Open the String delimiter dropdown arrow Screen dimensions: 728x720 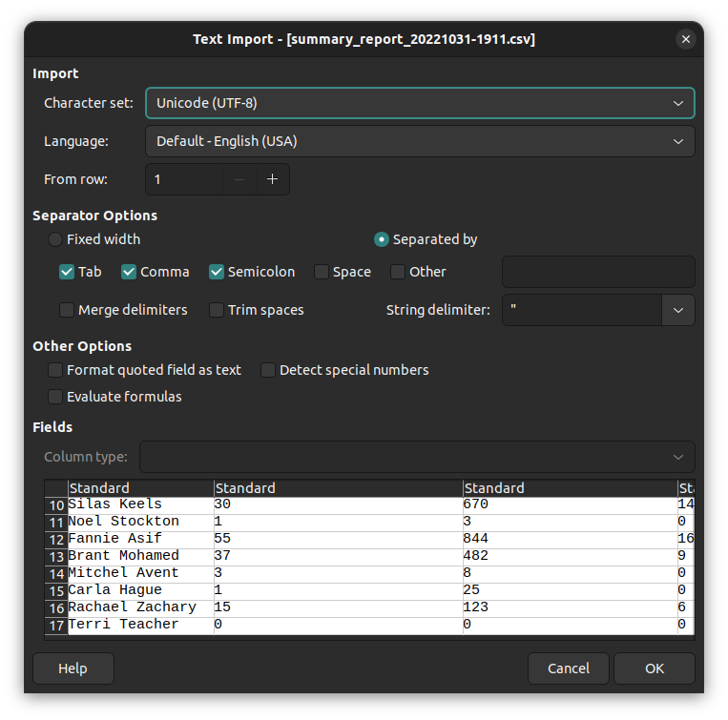click(677, 310)
